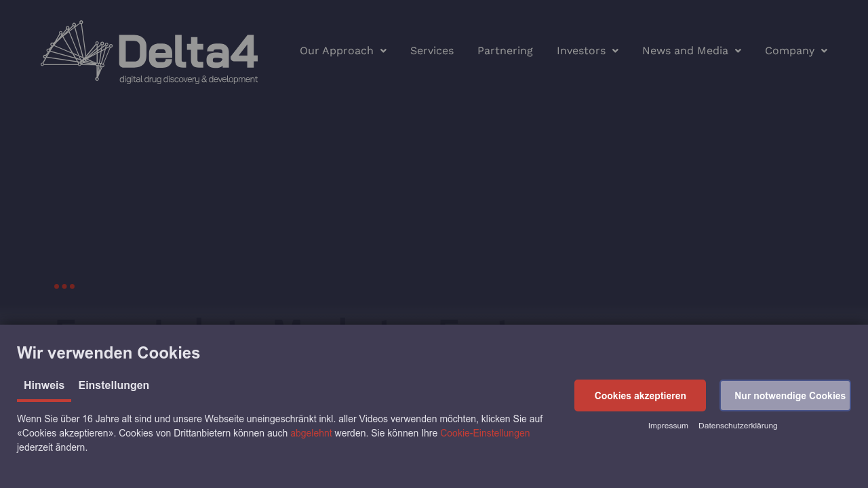This screenshot has height=488, width=868.
Task: Expand the News and Media menu
Action: coord(685,51)
